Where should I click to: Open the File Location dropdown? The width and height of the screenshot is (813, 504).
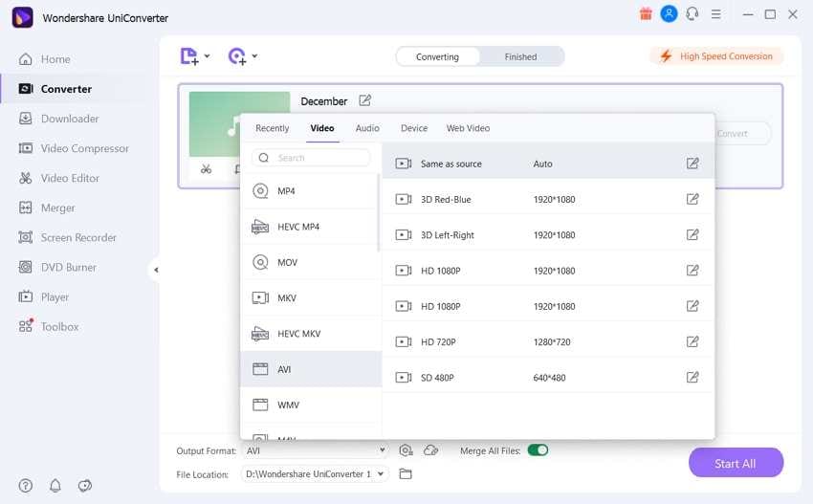click(x=315, y=474)
